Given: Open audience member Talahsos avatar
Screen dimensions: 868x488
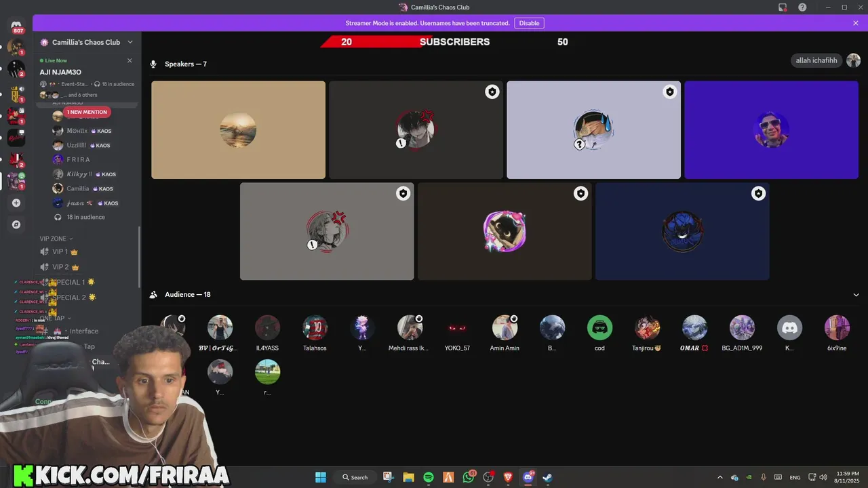Looking at the screenshot, I should pos(315,328).
